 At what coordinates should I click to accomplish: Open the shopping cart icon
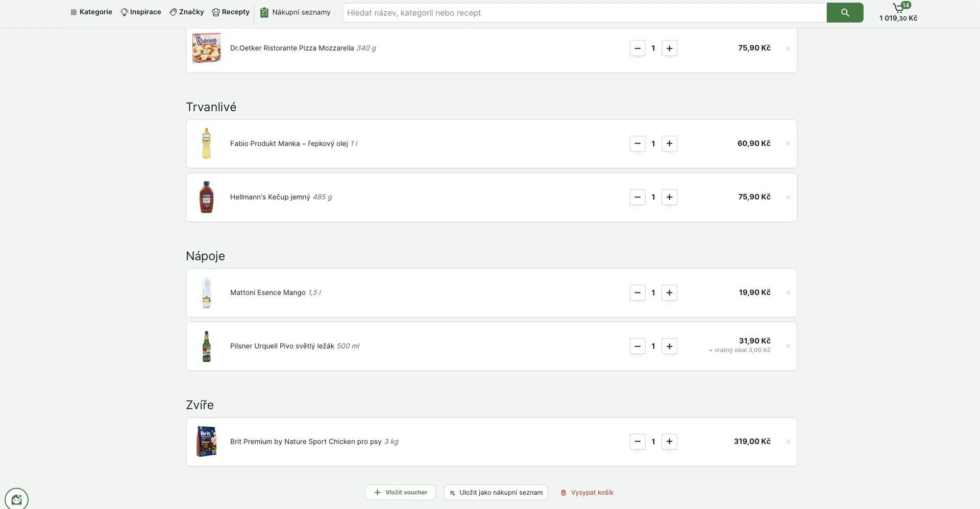[x=899, y=7]
